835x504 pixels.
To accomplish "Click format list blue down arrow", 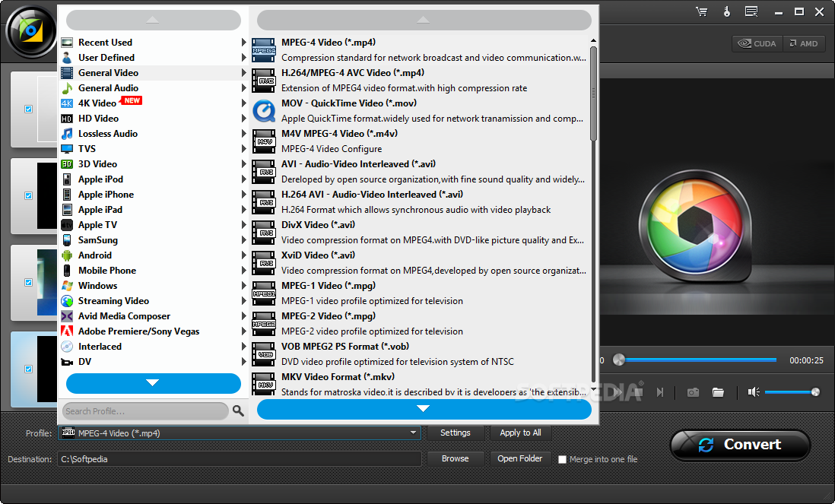I will (424, 409).
